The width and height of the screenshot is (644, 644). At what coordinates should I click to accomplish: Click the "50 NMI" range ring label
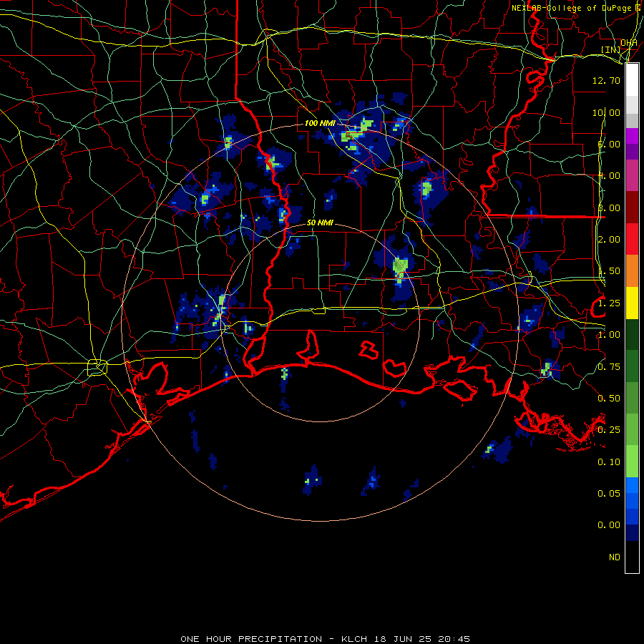coord(320,223)
